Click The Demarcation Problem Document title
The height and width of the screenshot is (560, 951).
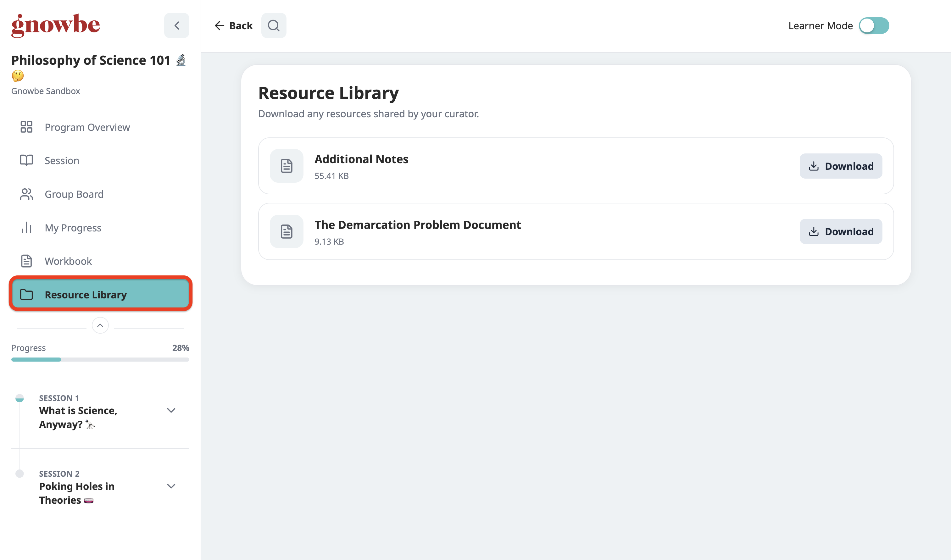pyautogui.click(x=417, y=225)
